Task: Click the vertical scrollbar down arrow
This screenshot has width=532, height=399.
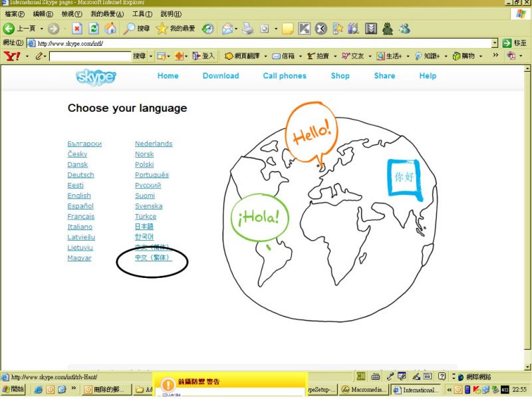Action: pos(527,367)
